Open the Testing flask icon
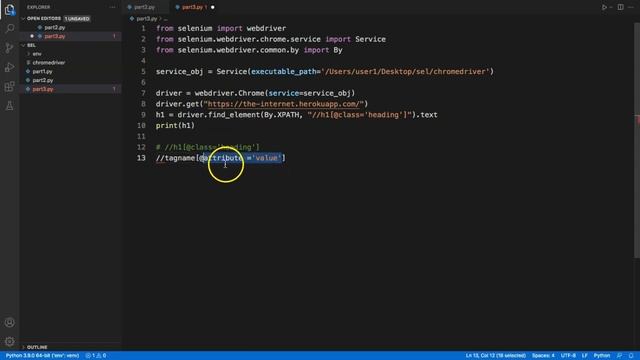The width and height of the screenshot is (640, 360). [x=9, y=106]
